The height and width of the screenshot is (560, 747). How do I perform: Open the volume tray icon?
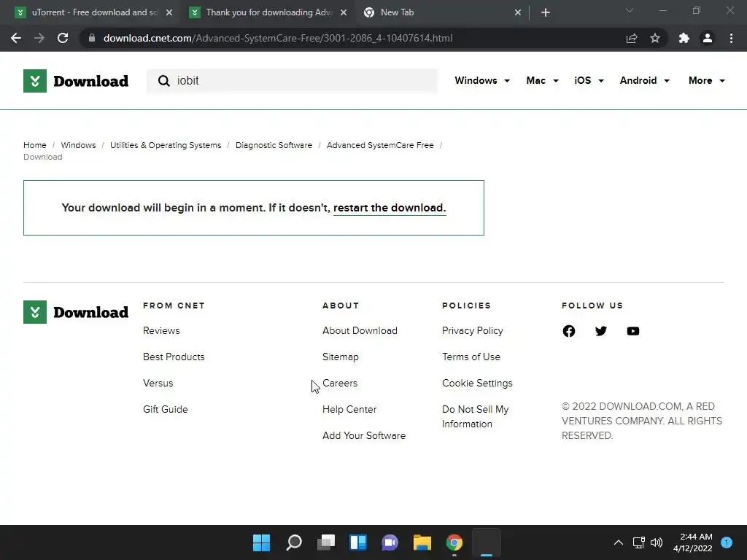[x=657, y=542]
